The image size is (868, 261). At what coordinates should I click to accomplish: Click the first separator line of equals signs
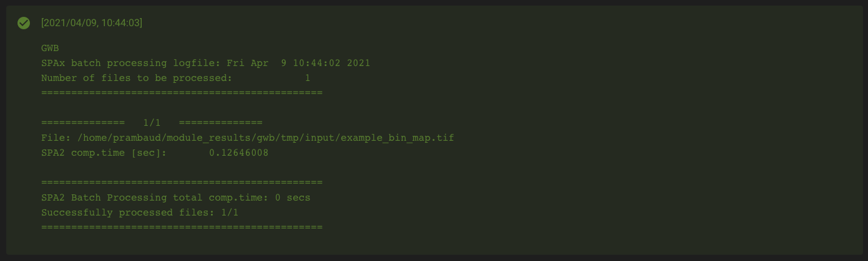[x=182, y=93]
